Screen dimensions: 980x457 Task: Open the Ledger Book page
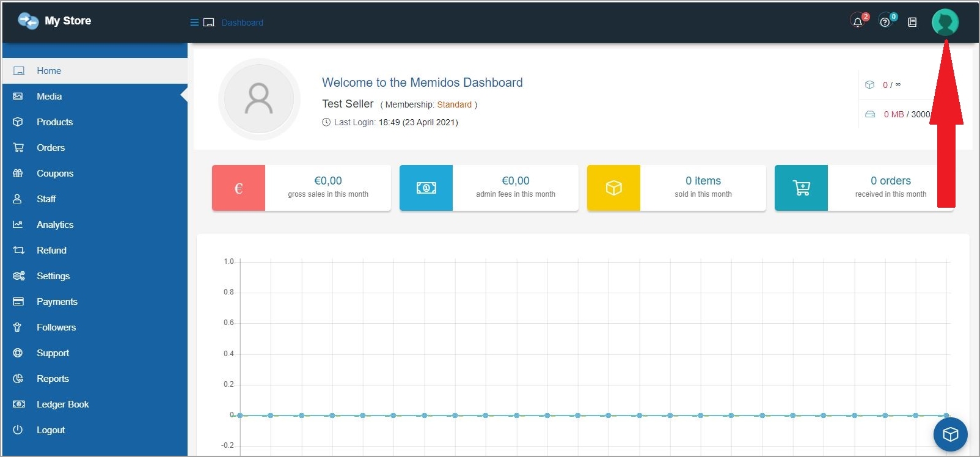tap(95, 404)
